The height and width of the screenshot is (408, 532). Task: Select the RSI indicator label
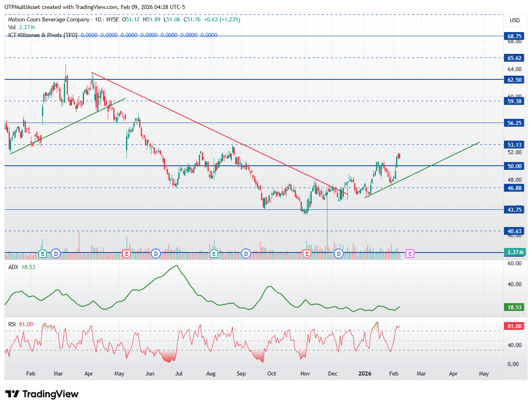point(12,324)
